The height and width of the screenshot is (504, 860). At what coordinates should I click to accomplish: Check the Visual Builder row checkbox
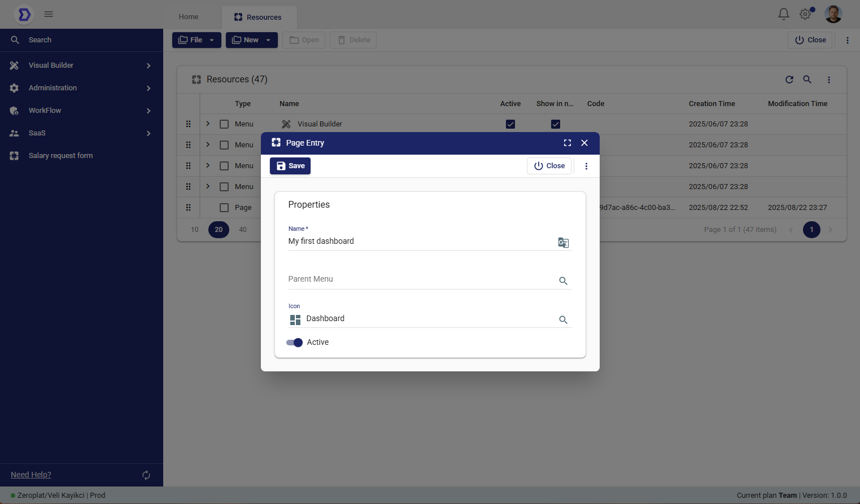click(224, 124)
